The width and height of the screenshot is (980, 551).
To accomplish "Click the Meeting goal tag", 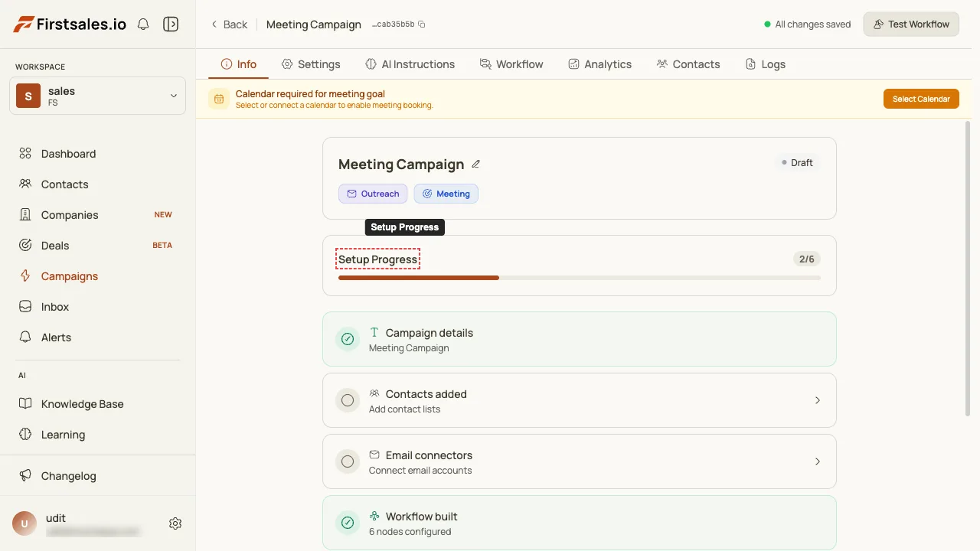I will point(446,194).
